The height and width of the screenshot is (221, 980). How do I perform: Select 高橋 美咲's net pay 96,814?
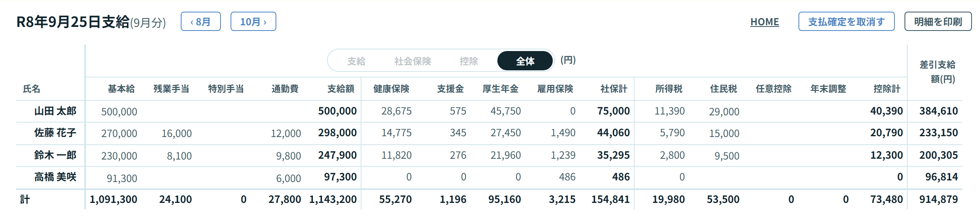point(942,177)
